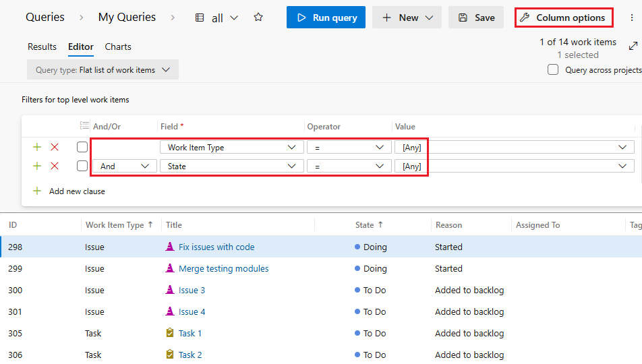Click the Run query button
This screenshot has width=642, height=364.
point(326,18)
